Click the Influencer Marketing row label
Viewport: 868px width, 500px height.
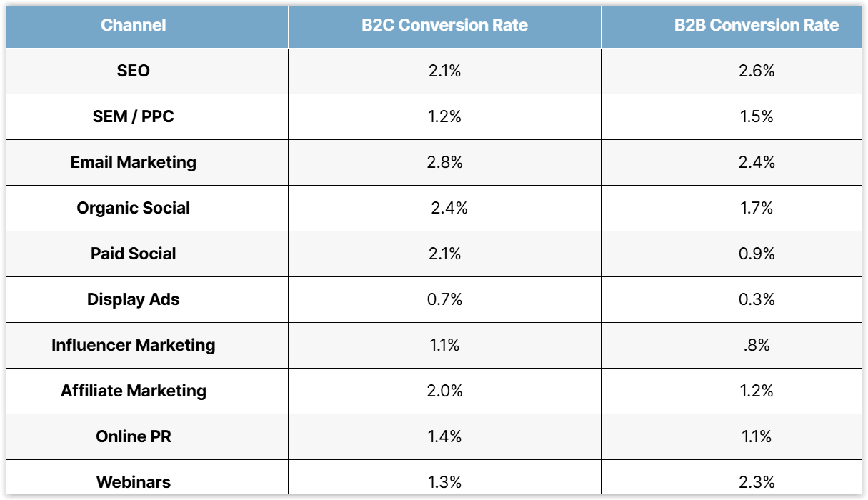[134, 345]
